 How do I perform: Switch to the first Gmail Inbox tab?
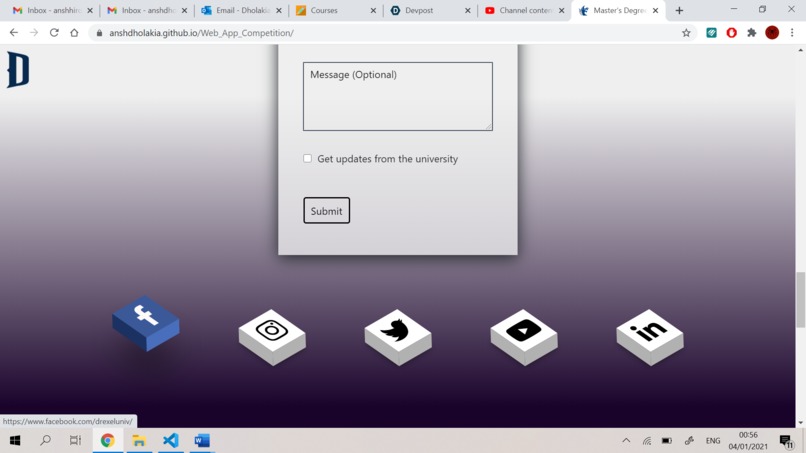tap(51, 10)
